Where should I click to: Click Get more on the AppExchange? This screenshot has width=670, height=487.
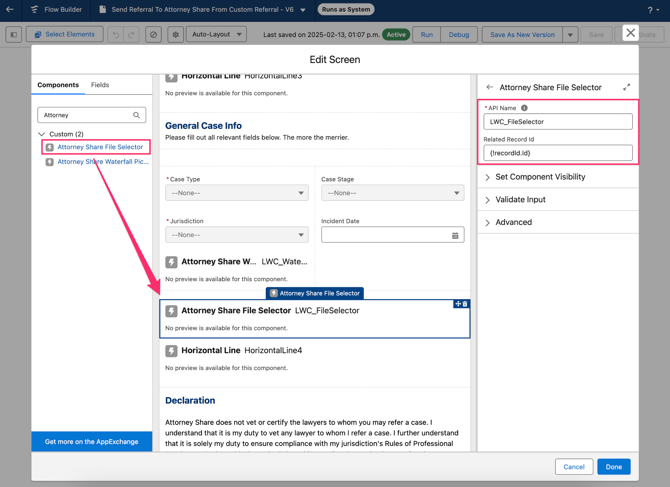coord(92,441)
